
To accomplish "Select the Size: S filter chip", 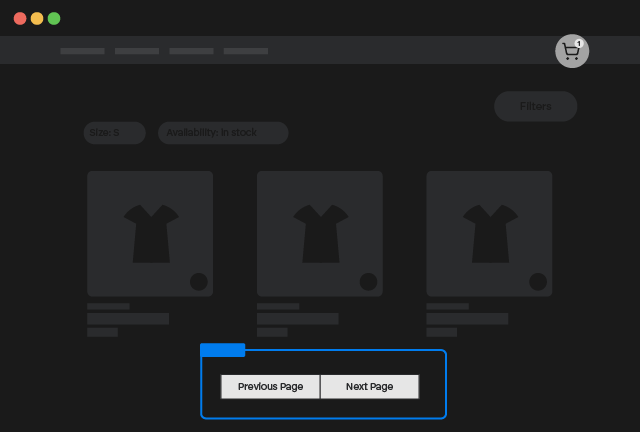I will point(114,133).
